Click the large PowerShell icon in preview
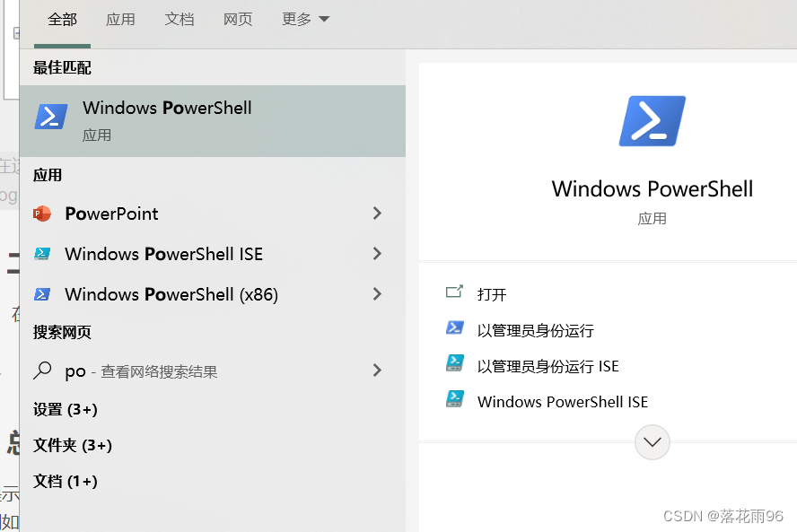The image size is (797, 532). tap(652, 121)
